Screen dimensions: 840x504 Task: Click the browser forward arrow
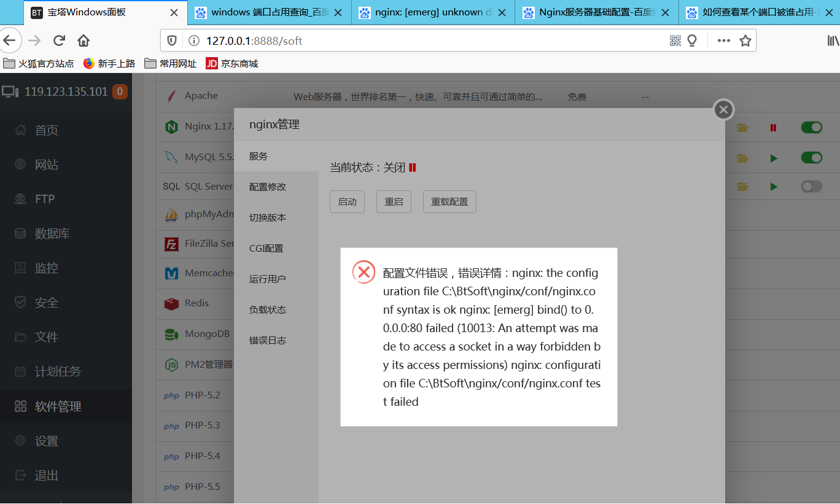click(x=34, y=41)
